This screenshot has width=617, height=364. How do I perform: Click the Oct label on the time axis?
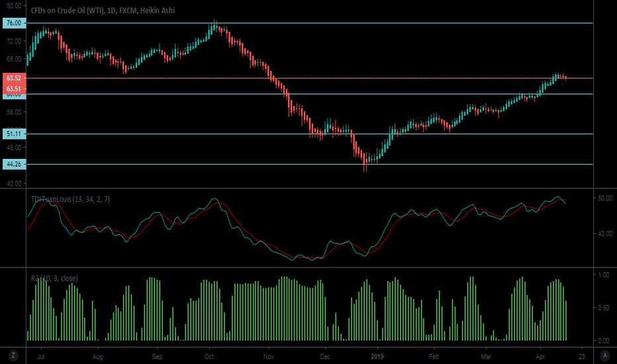209,357
